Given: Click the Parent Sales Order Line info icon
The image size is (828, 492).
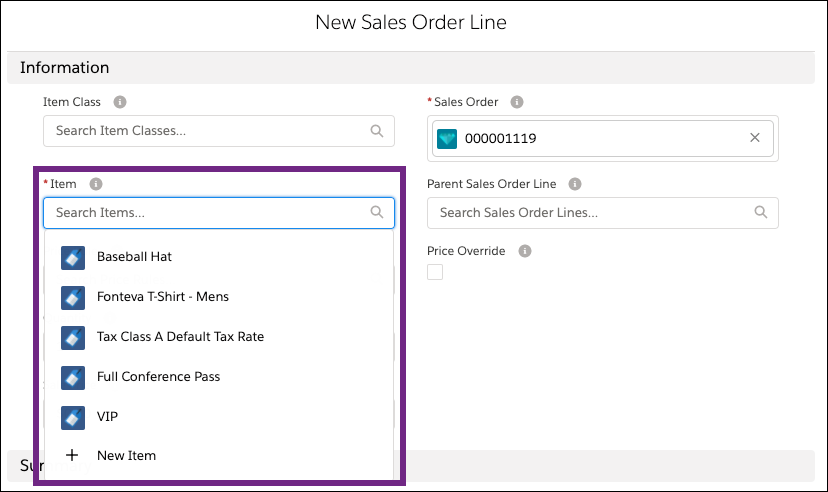Looking at the screenshot, I should click(575, 184).
